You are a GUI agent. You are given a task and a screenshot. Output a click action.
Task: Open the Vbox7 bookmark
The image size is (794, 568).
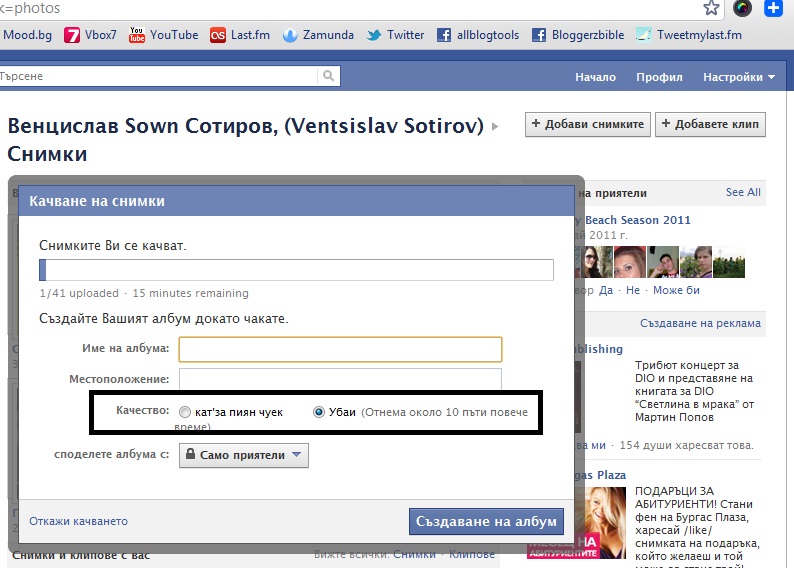[90, 35]
